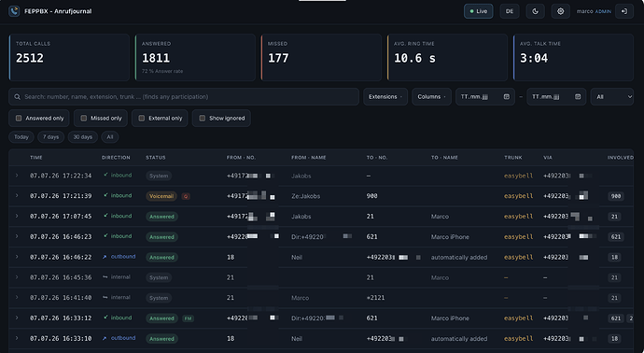Click System badge in 16:41:40 row
This screenshot has width=644, height=353.
159,298
